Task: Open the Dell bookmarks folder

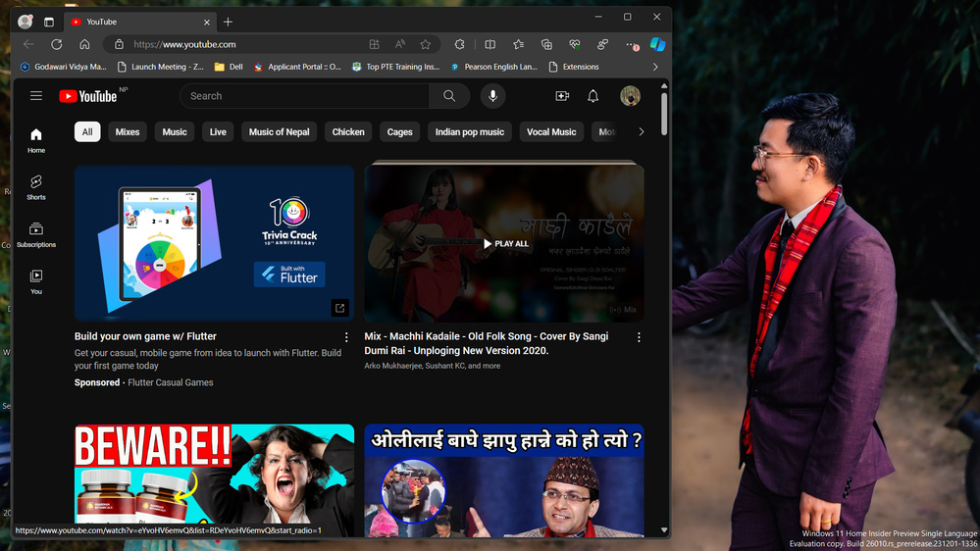Action: pos(229,67)
